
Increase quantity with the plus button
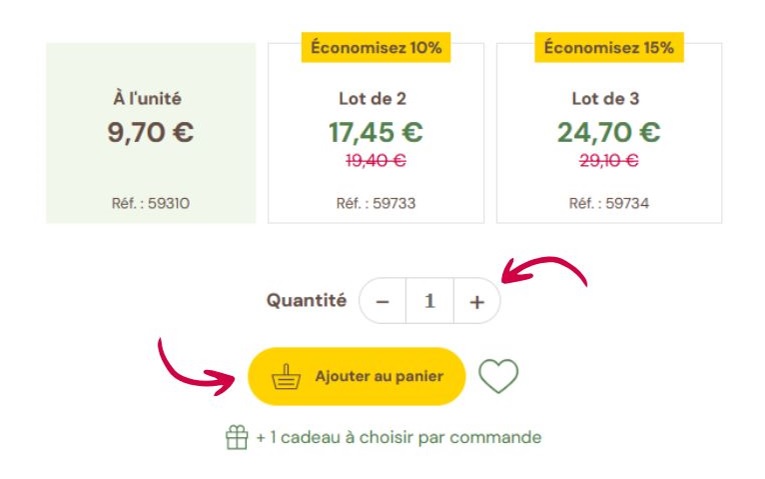477,301
